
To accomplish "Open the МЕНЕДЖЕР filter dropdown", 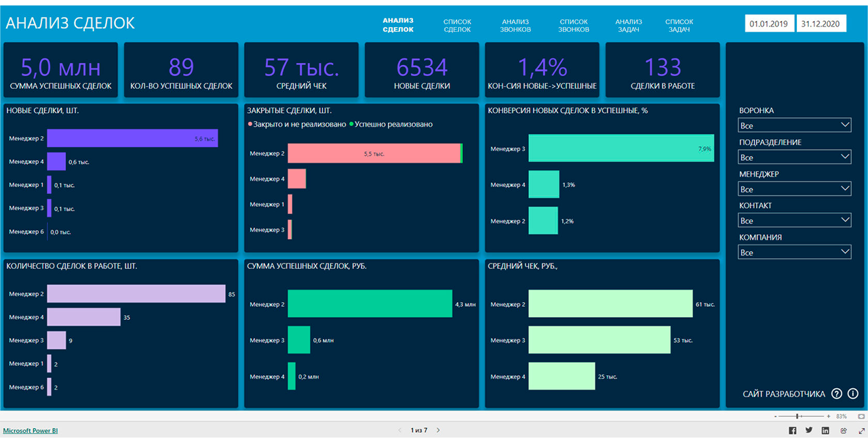I will [x=795, y=189].
